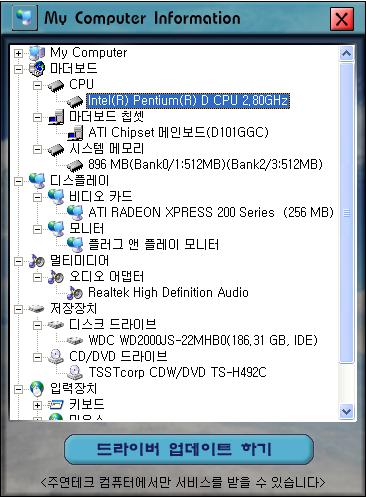Click the WDC WD2000JS hard disk icon
This screenshot has width=366, height=497.
pyautogui.click(x=75, y=341)
